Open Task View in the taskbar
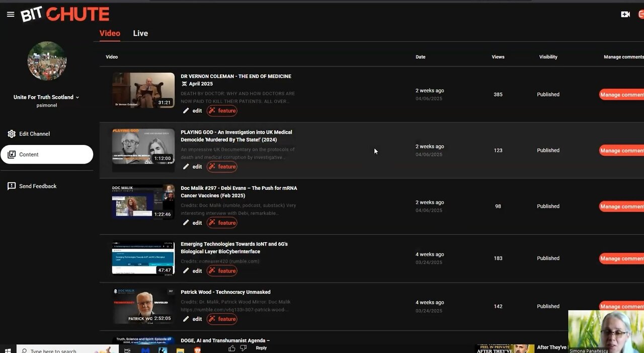The height and width of the screenshot is (353, 644). [x=127, y=350]
